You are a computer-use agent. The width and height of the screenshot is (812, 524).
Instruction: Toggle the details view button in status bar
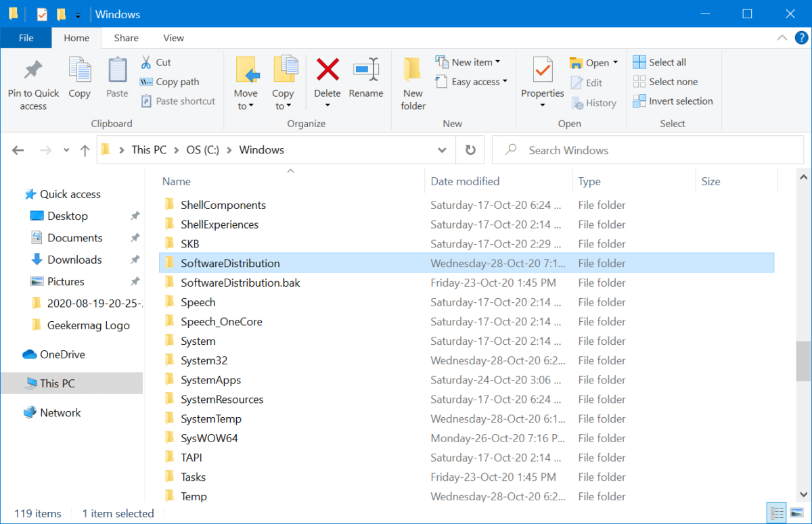(x=777, y=513)
